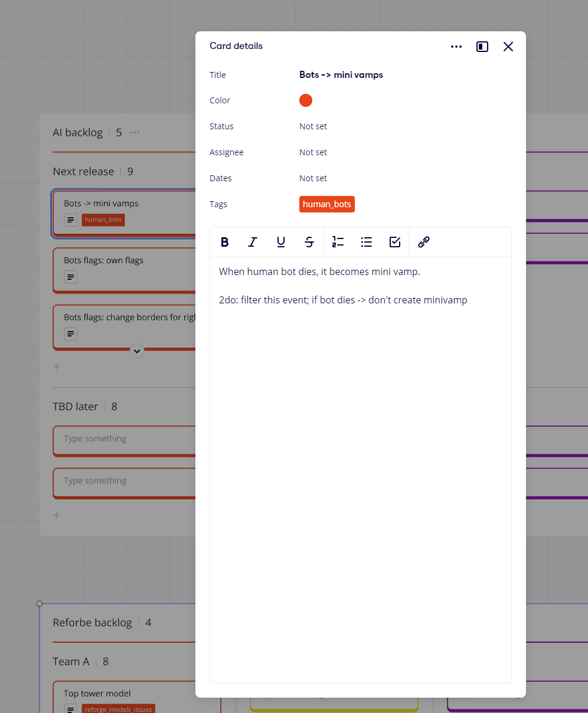Insert a checklist in description
The image size is (588, 713).
pyautogui.click(x=395, y=242)
